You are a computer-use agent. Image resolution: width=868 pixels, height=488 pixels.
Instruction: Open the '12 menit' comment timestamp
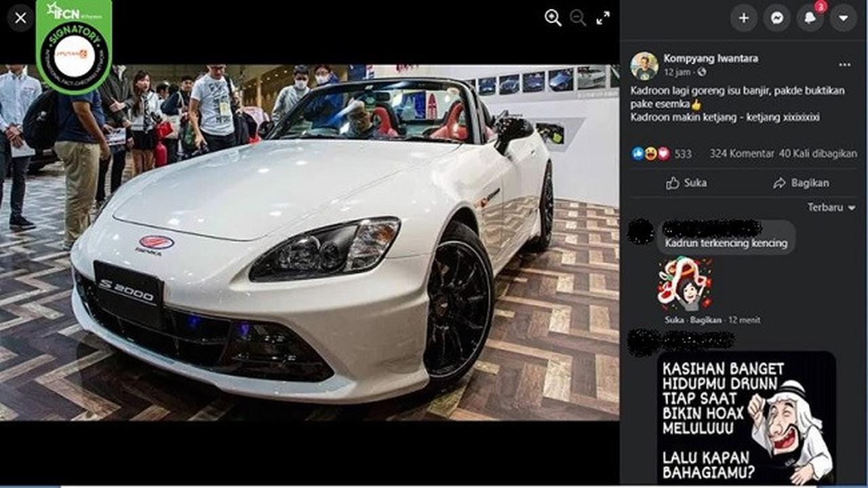coord(743,320)
